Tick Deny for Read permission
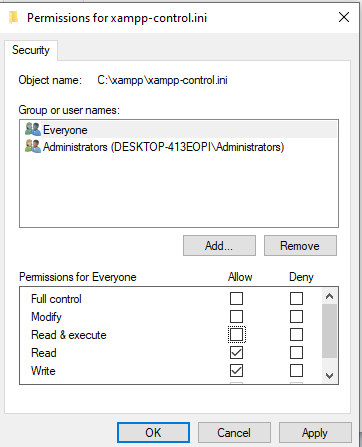Viewport: 362px width, 447px height. click(x=296, y=352)
